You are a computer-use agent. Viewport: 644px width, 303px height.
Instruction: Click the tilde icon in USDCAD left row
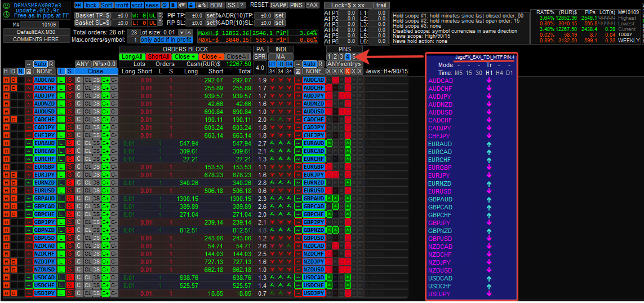29,278
